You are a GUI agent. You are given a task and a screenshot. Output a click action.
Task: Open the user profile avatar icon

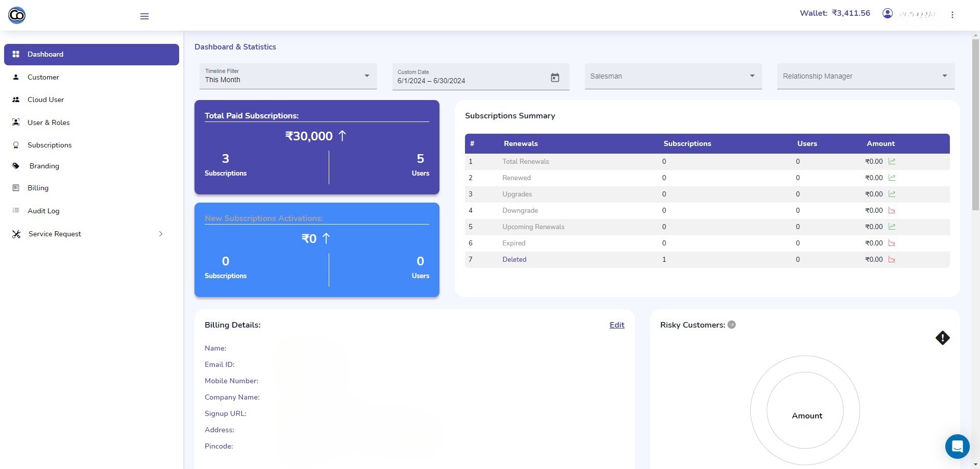point(888,14)
